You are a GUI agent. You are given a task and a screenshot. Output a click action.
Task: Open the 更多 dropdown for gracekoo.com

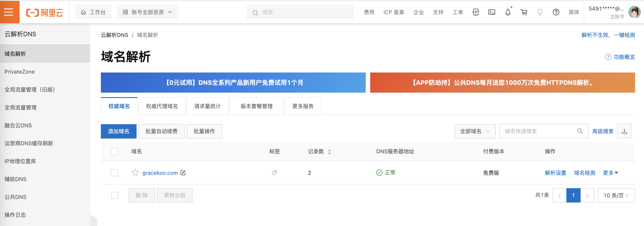pos(610,173)
